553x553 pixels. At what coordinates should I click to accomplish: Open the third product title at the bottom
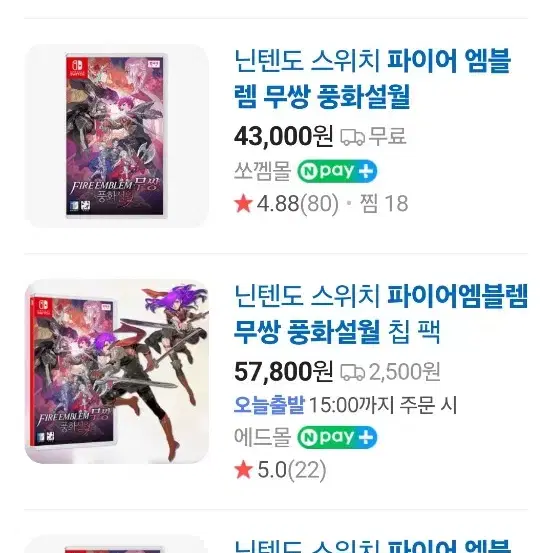click(372, 546)
